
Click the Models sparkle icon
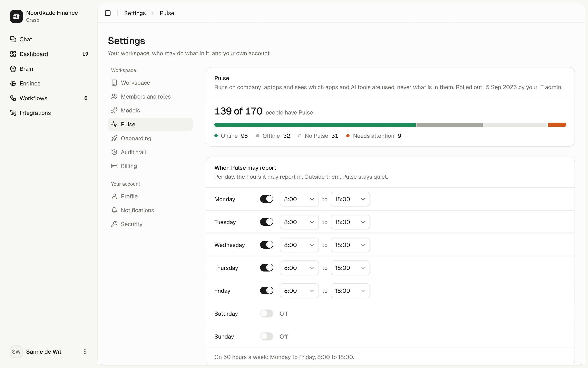click(114, 110)
